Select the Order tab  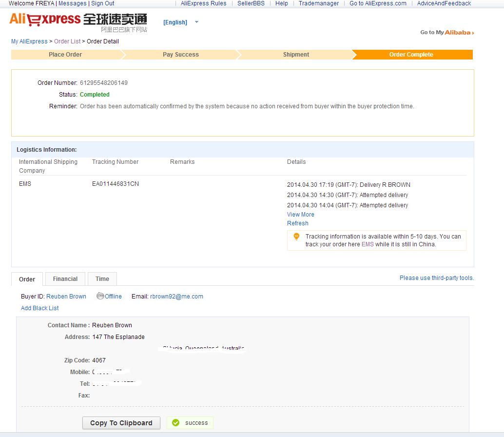click(27, 279)
